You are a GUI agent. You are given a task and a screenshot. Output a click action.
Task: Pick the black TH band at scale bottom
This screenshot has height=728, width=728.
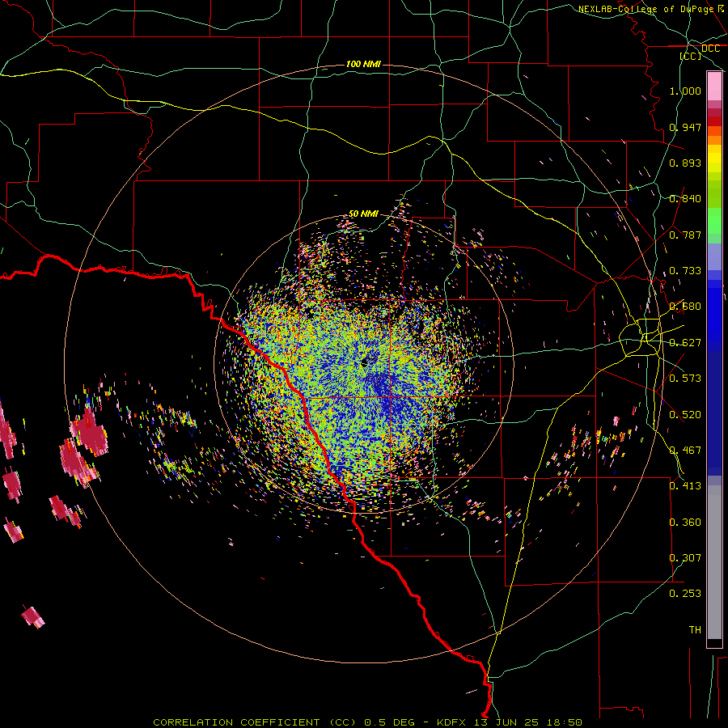(x=714, y=642)
